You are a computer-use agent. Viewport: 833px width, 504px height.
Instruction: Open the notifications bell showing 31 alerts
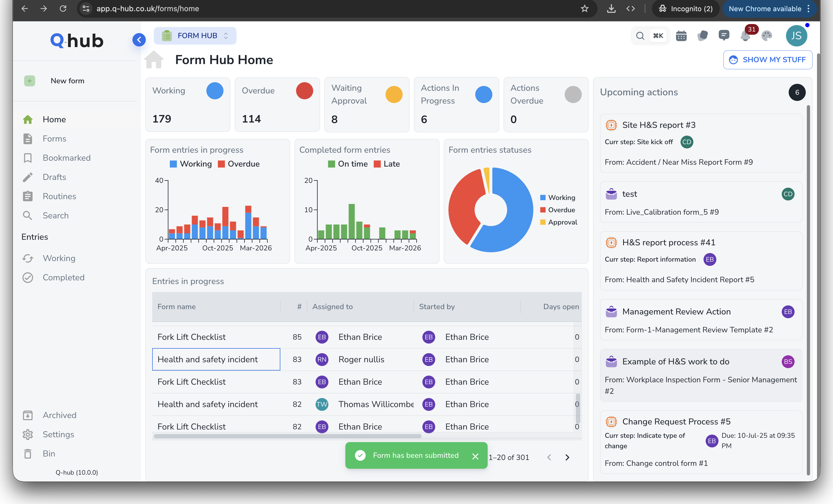[x=745, y=36]
